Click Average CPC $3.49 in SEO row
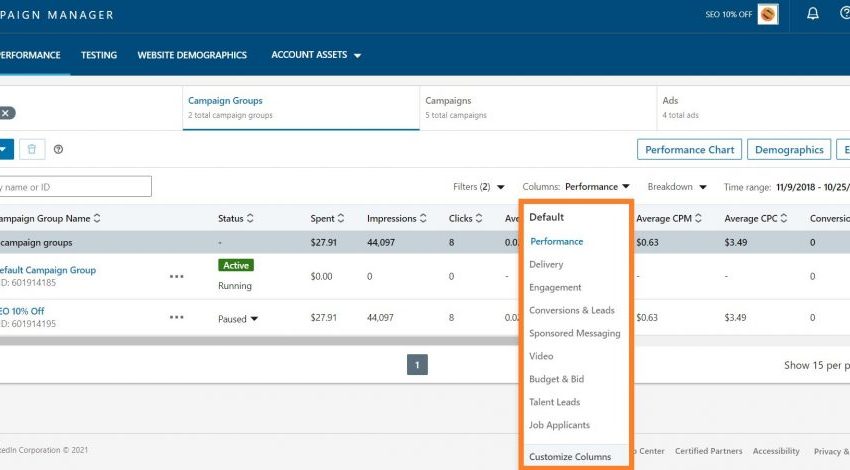Viewport: 850px width, 470px height. (735, 317)
